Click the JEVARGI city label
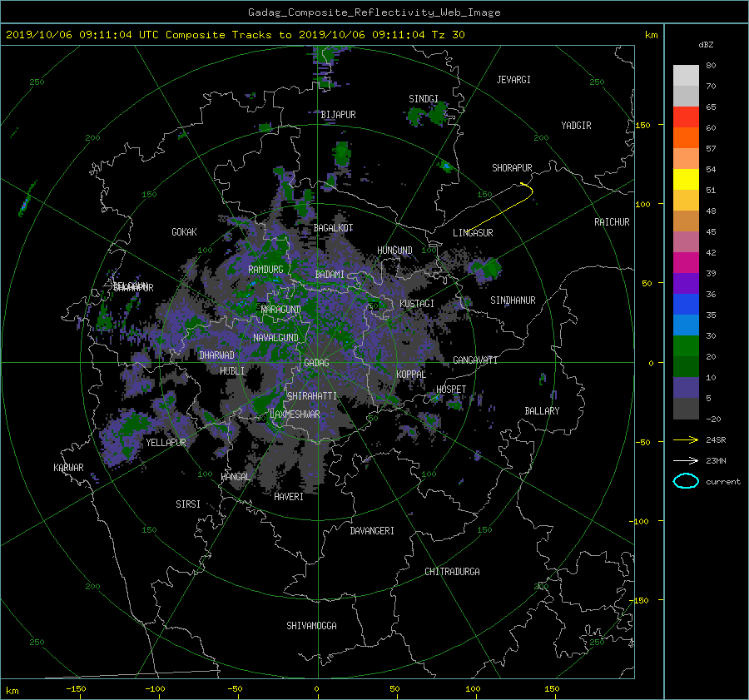 [513, 80]
